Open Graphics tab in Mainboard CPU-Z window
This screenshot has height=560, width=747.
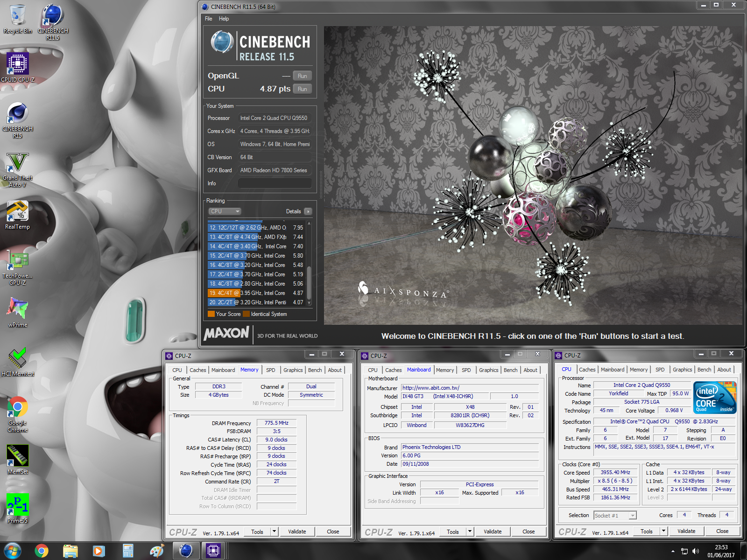click(488, 370)
